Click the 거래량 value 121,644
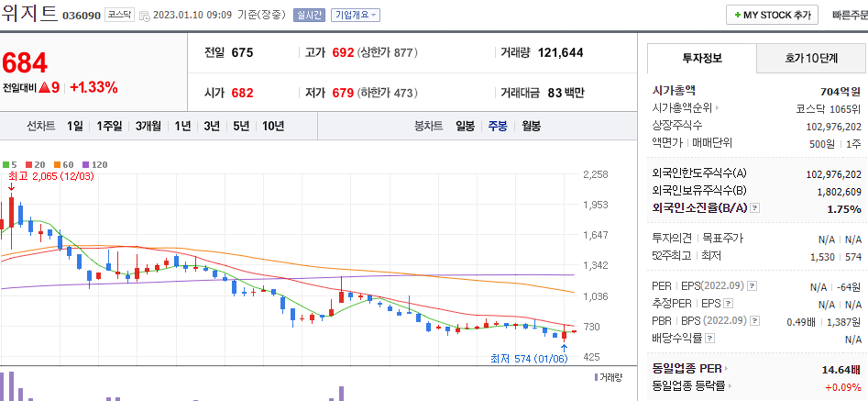 [560, 53]
